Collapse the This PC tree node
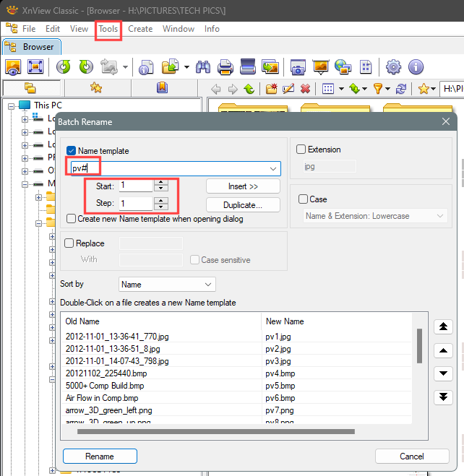The width and height of the screenshot is (464, 476). [x=12, y=106]
